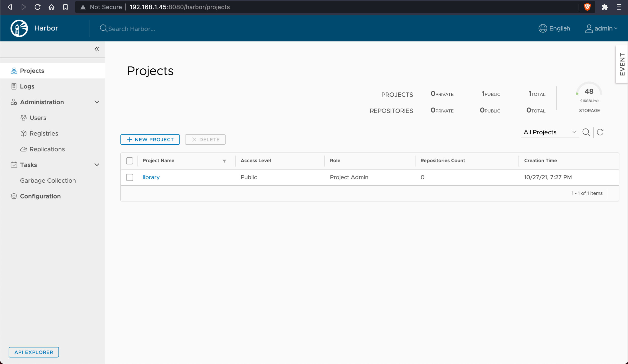Bookmark this page icon
628x364 pixels.
(x=65, y=7)
